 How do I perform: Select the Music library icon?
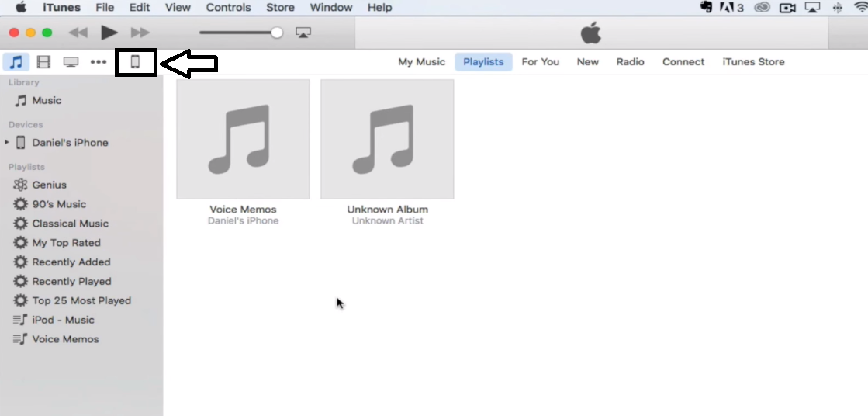click(16, 62)
